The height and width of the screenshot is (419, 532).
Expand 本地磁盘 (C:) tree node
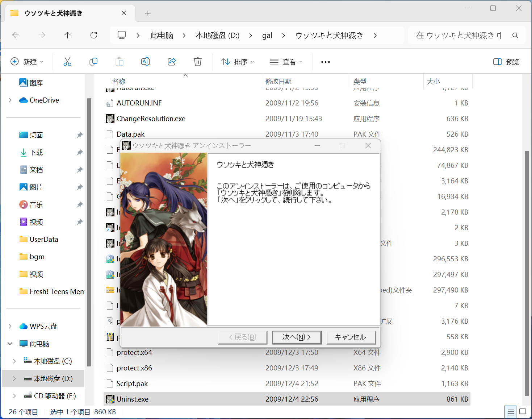click(x=14, y=361)
